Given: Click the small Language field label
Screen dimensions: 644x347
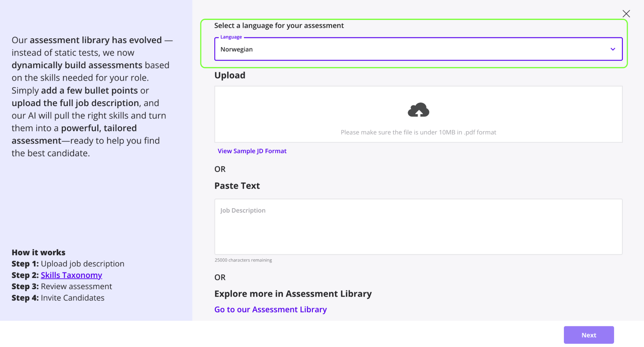Looking at the screenshot, I should [x=231, y=37].
